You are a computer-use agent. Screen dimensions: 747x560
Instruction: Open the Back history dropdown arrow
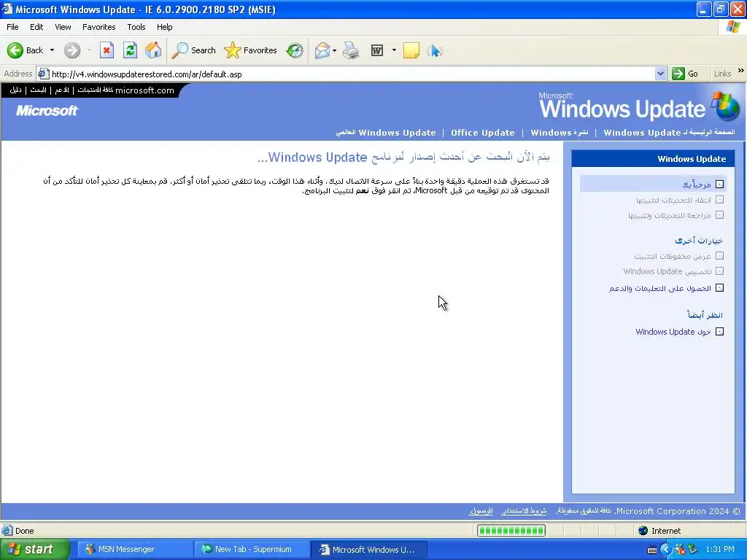pyautogui.click(x=52, y=50)
